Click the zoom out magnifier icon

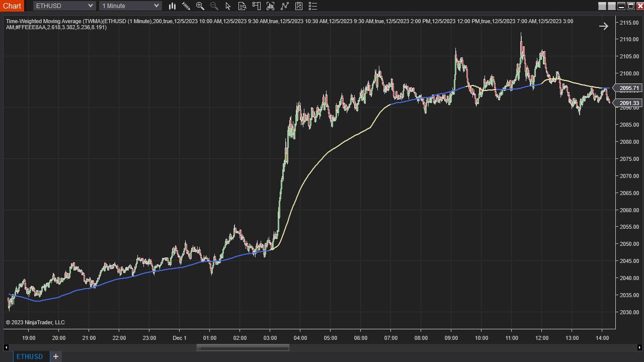(214, 6)
